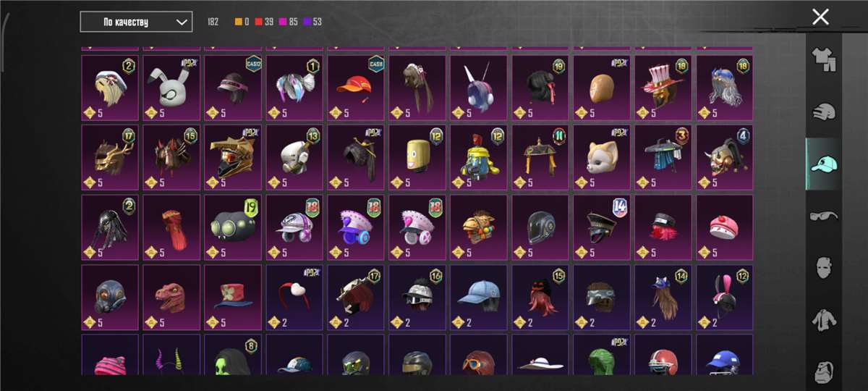868x391 pixels.
Task: Pick the stars-and-stripes top hat item
Action: click(663, 88)
